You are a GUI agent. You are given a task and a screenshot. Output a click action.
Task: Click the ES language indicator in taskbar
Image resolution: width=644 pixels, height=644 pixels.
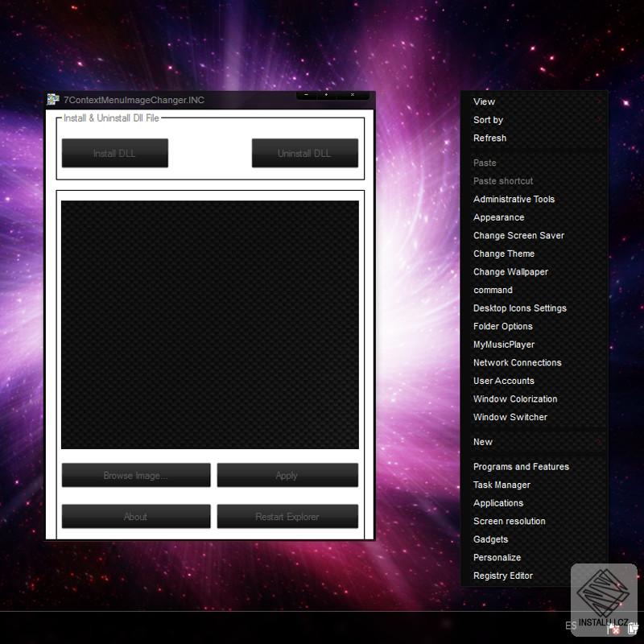coord(571,625)
